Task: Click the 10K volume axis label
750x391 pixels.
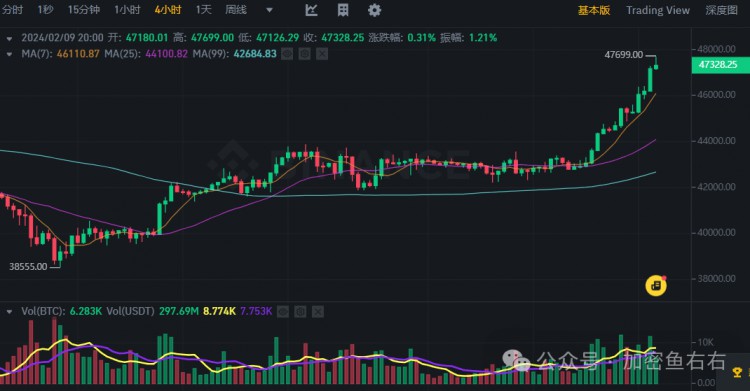Action: click(706, 342)
